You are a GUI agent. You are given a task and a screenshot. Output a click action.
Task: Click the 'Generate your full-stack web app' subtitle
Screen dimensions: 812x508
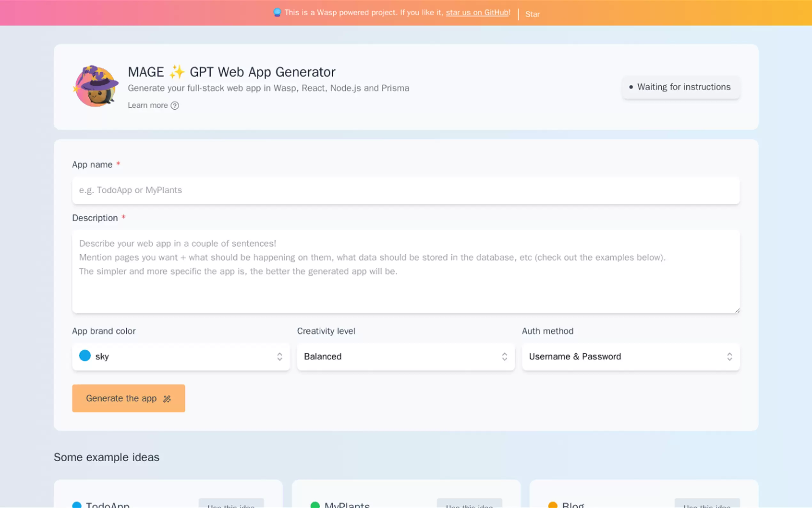coord(269,88)
